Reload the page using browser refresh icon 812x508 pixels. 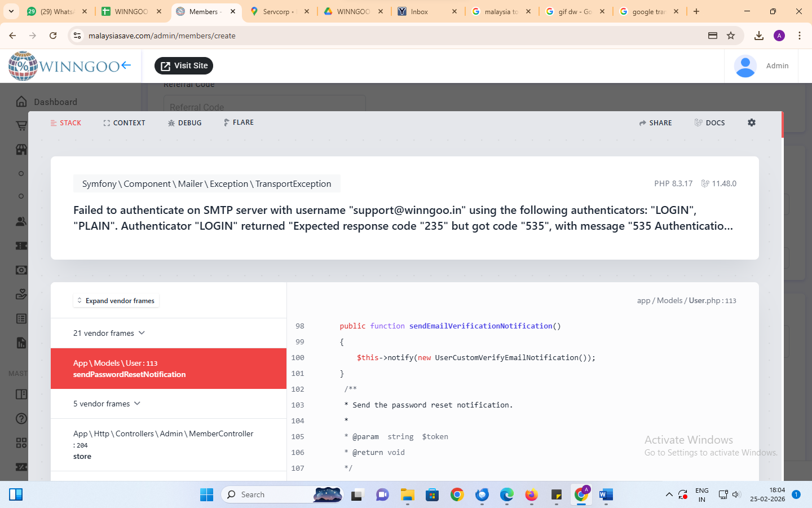(x=53, y=36)
